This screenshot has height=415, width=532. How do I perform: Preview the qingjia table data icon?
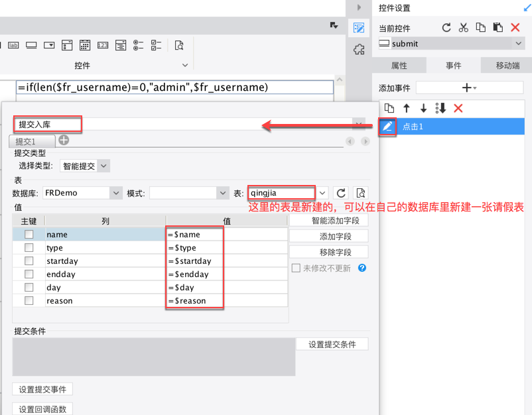point(361,194)
